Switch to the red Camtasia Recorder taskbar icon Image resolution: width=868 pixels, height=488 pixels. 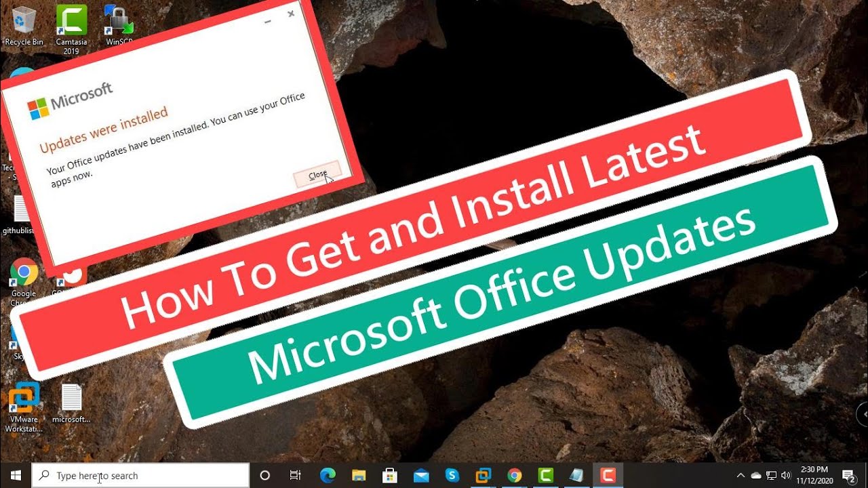click(x=608, y=475)
